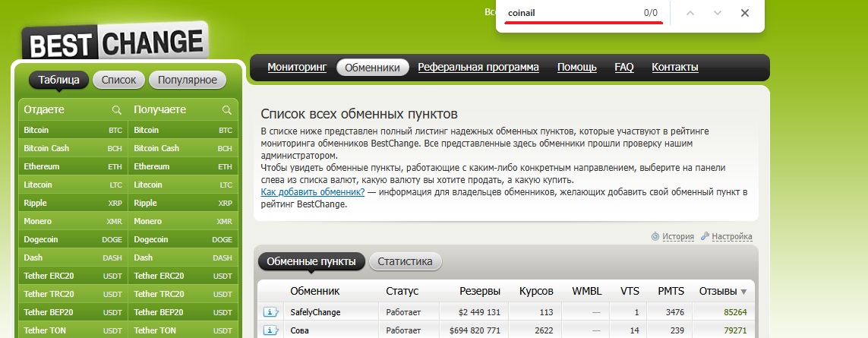
Task: Select Ethereum in the Получаете column
Action: tap(183, 167)
